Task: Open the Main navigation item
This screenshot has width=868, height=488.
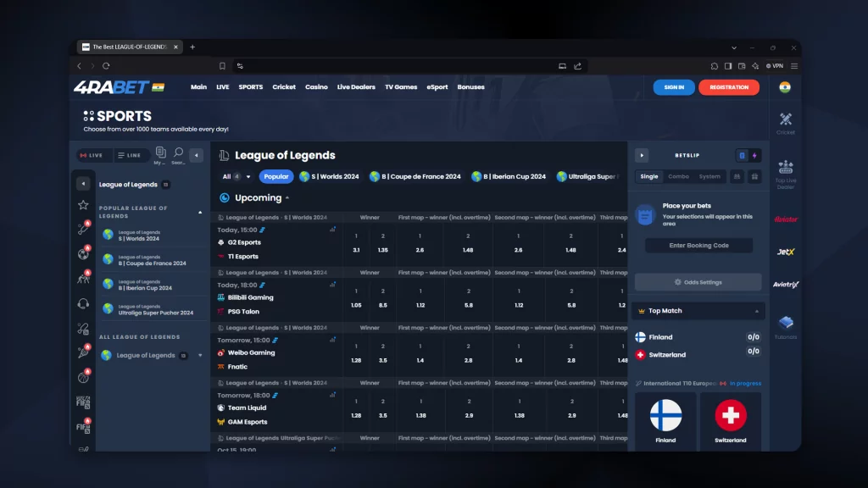Action: (198, 87)
